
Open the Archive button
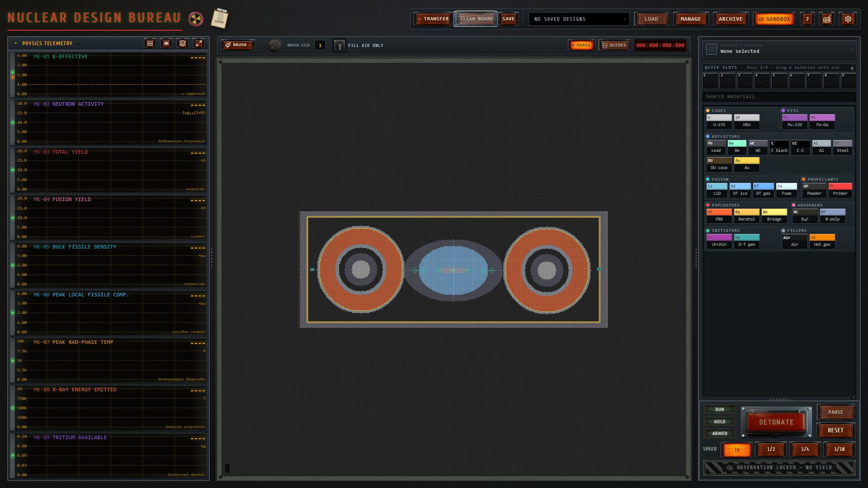pos(730,19)
